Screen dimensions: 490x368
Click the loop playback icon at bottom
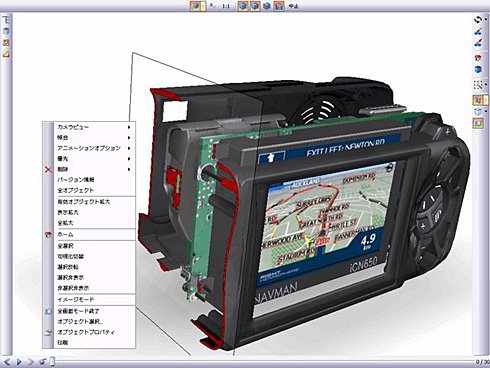tap(42, 361)
